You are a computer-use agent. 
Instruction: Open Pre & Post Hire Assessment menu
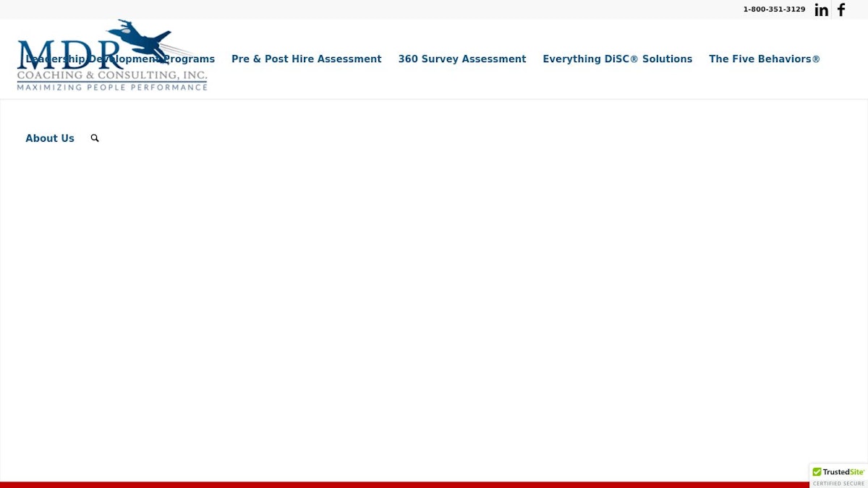[306, 59]
